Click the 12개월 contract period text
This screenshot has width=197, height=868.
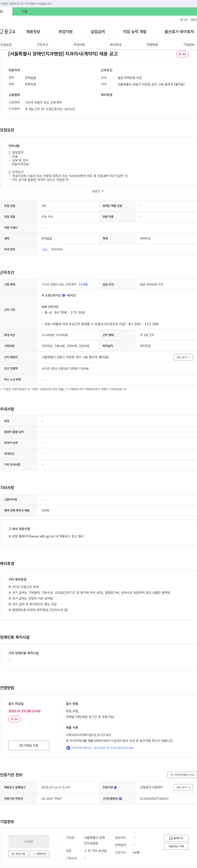pyautogui.click(x=83, y=284)
